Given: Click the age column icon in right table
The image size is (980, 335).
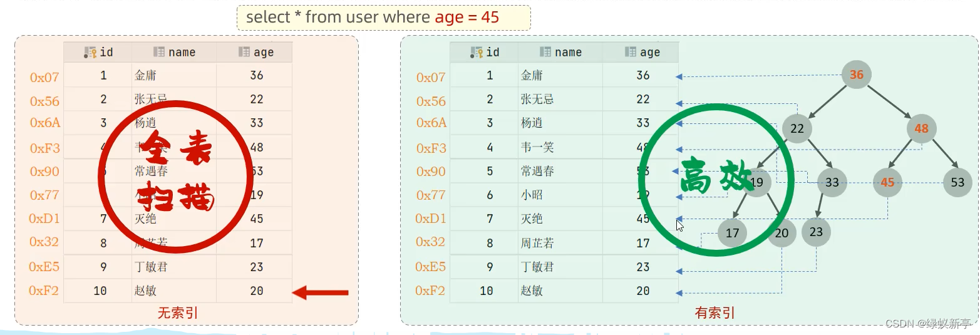Looking at the screenshot, I should [x=631, y=53].
